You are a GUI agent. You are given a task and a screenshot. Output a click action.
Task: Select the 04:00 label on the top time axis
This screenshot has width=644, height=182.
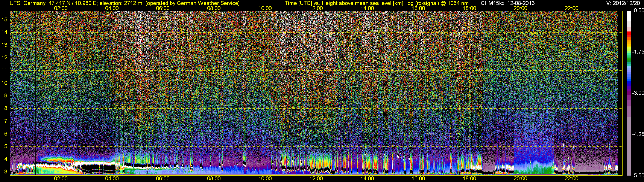(x=112, y=8)
